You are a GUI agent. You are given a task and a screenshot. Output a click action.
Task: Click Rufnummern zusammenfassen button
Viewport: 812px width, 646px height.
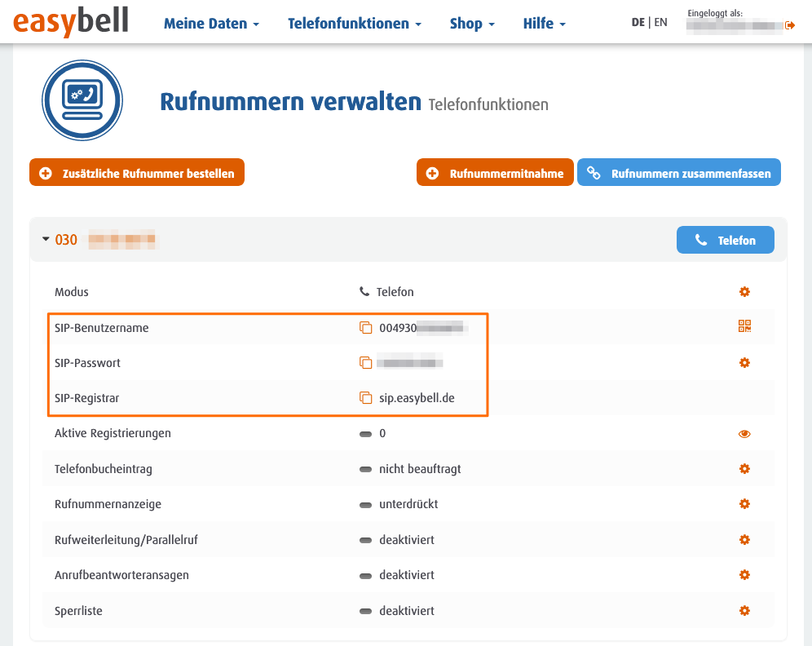pos(679,173)
